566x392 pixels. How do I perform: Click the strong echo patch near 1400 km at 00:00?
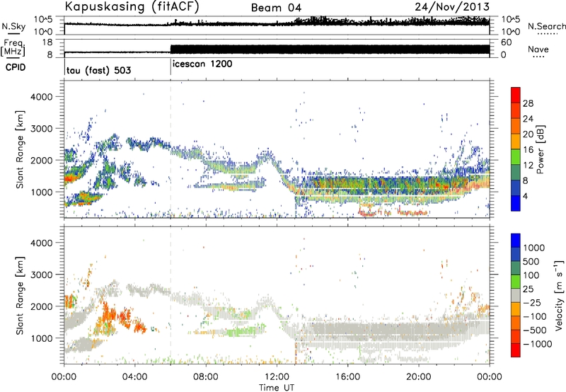click(x=71, y=178)
